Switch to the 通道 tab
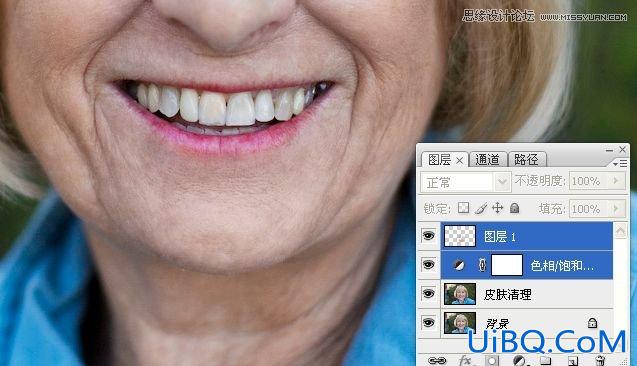The width and height of the screenshot is (637, 366). (x=487, y=160)
